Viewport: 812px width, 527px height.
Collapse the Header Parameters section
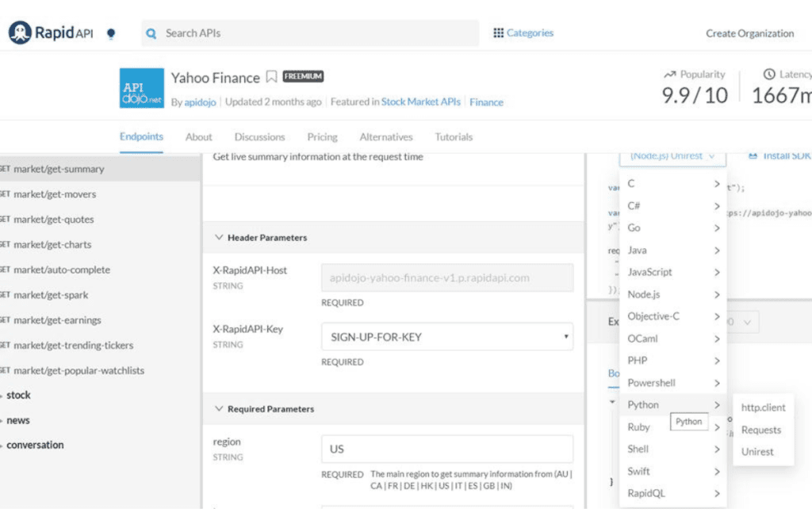click(219, 238)
